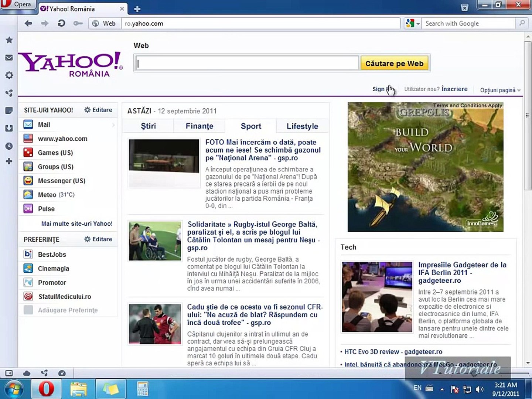Screen dimensions: 532x399
Task: Select the Lifestyle news tab
Action: pos(302,126)
